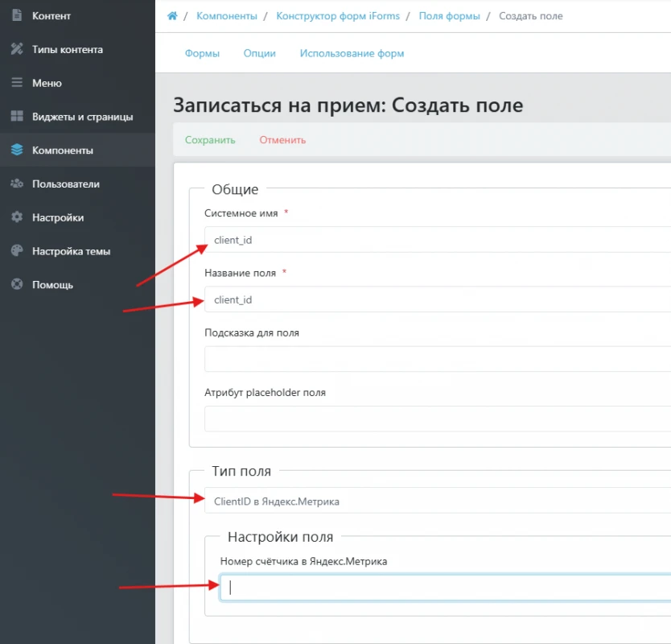Viewport: 671px width, 644px height.
Task: Follow the Поля формы breadcrumb link
Action: point(449,16)
